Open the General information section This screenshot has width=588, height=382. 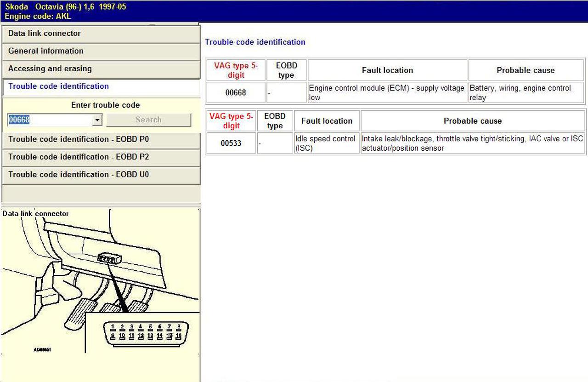[101, 51]
